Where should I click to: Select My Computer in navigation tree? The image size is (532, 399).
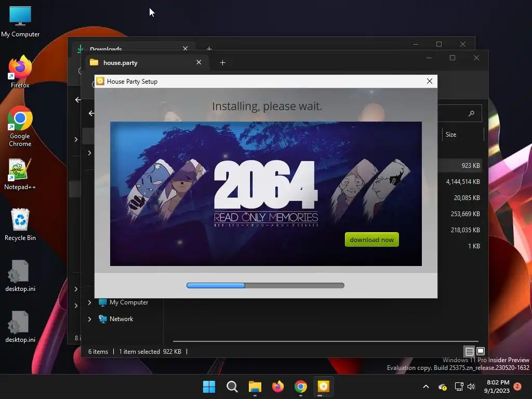(124, 302)
